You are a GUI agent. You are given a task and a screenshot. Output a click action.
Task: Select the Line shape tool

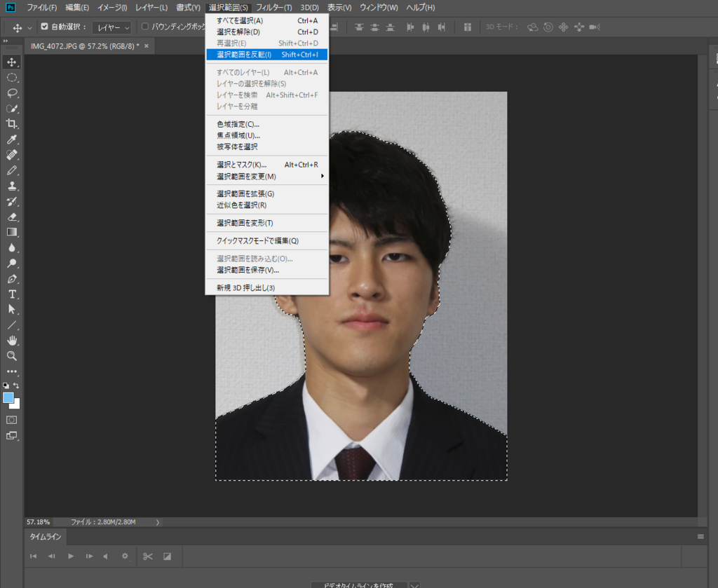[12, 325]
